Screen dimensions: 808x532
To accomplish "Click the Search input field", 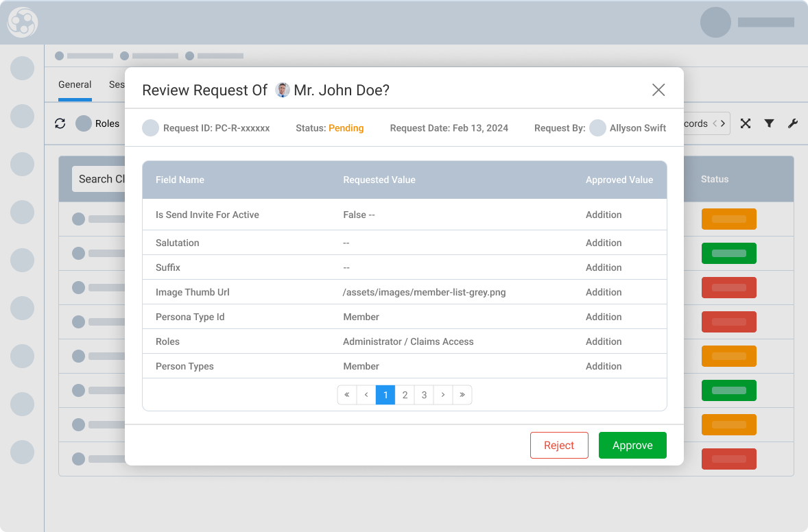I will [98, 179].
